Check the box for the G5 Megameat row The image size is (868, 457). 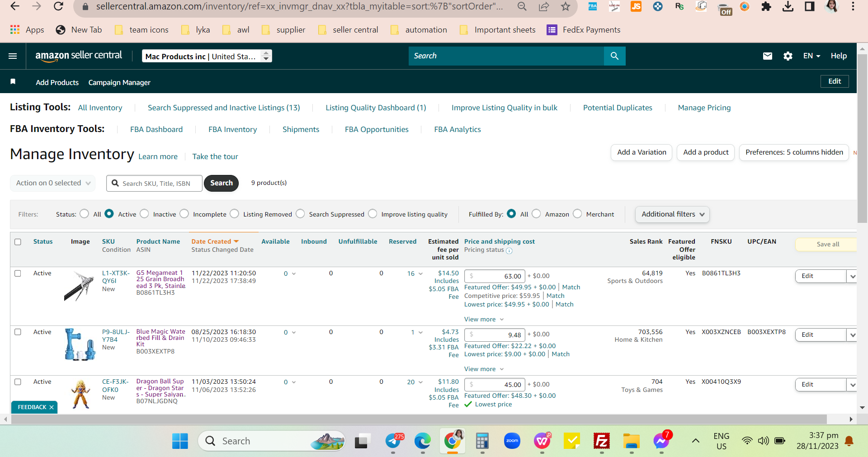point(18,273)
